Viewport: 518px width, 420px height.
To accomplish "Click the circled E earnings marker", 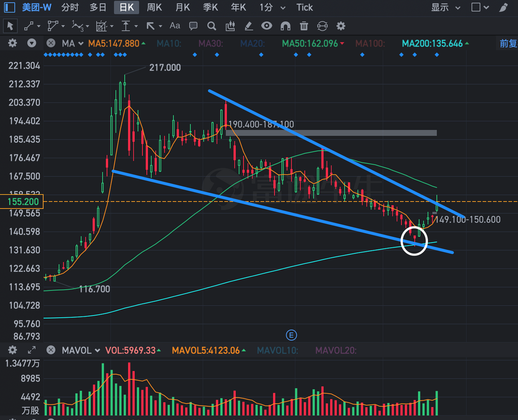I will pyautogui.click(x=292, y=335).
